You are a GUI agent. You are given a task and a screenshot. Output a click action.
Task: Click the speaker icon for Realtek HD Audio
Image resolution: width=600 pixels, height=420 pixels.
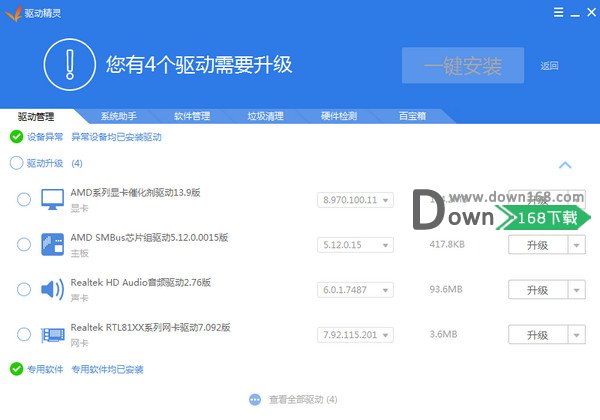52,289
